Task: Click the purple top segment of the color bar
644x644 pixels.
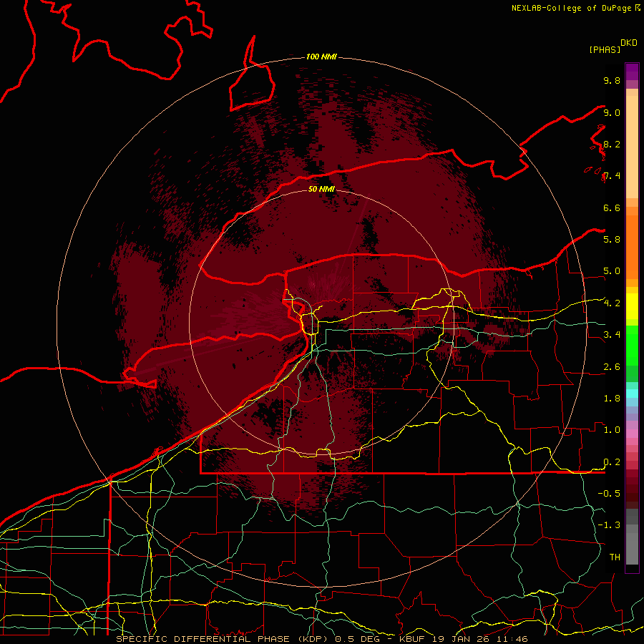Action: [632, 72]
